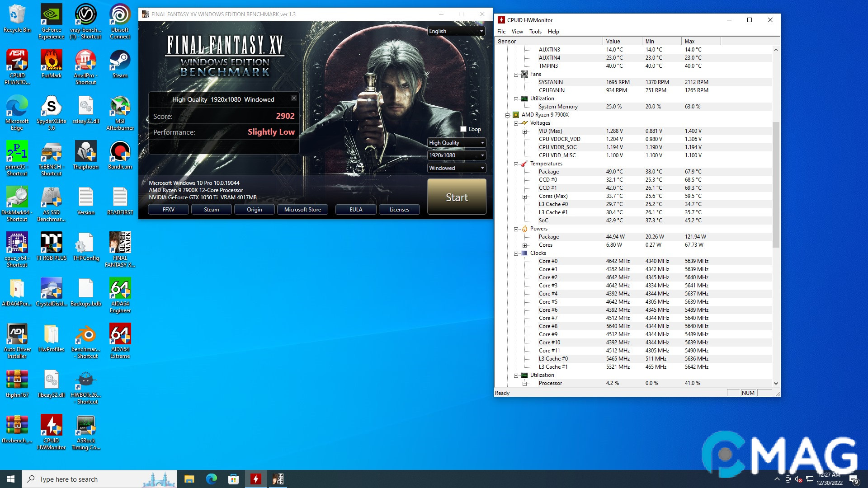
Task: Open the Tools menu in HWMonitor
Action: pos(535,32)
